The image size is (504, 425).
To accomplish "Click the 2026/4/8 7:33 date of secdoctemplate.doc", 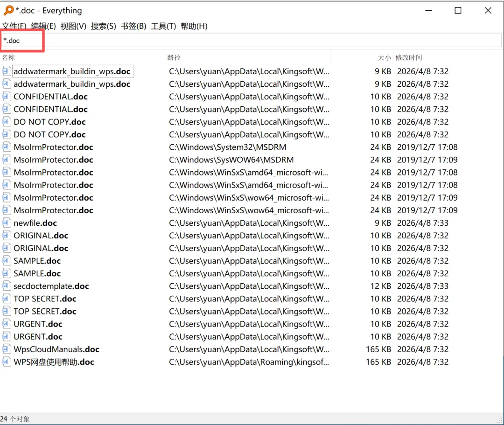I will (x=423, y=286).
